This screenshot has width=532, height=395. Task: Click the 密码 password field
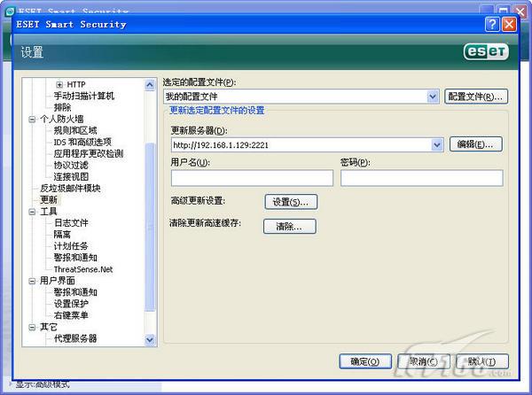click(421, 178)
